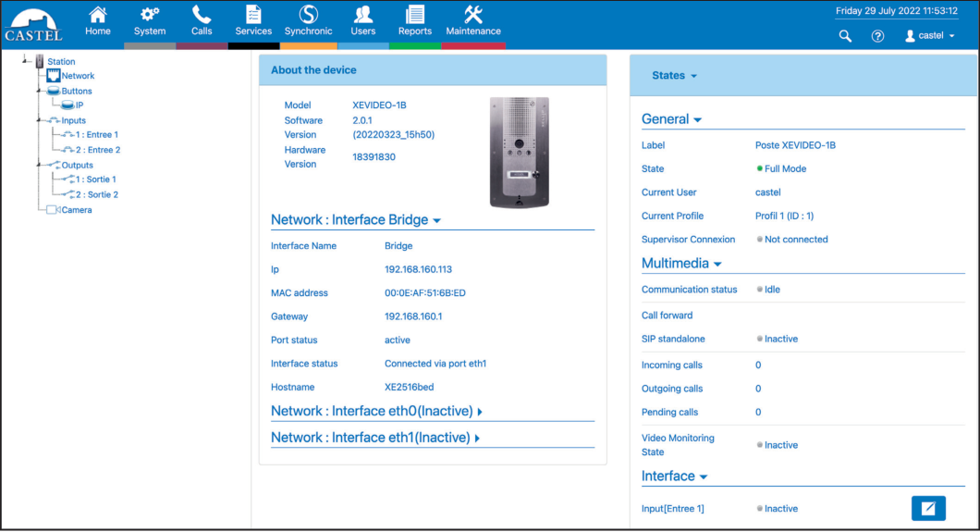Click the castel user avatar icon
Image resolution: width=980 pixels, height=532 pixels.
coord(910,36)
